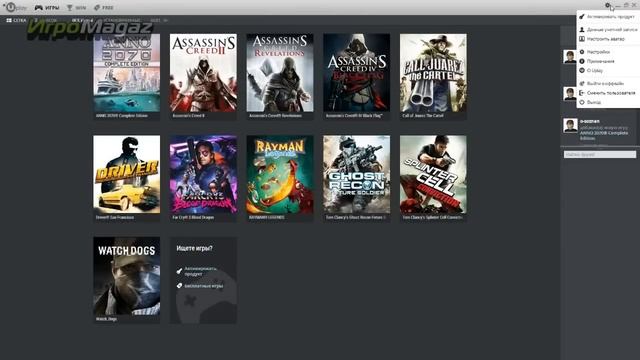Screen dimensions: 640x360
Task: Click бесплатные игры link in Ищете игры card
Action: [200, 286]
